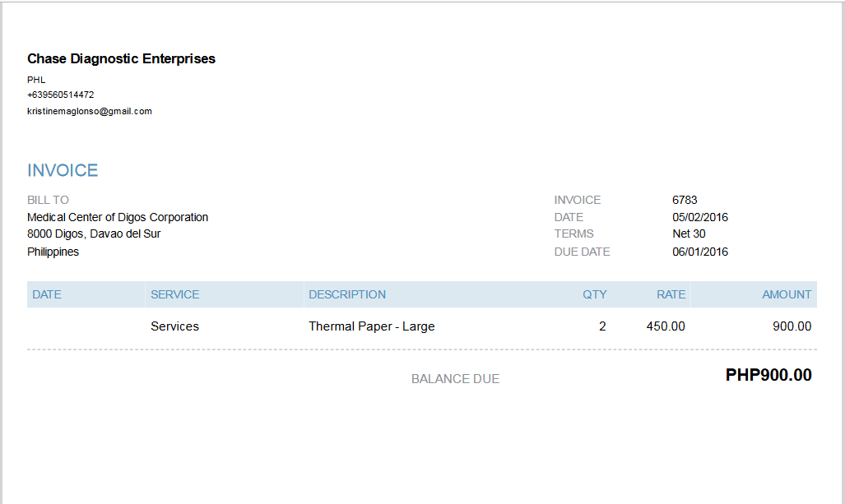The height and width of the screenshot is (504, 845).
Task: Click the QTY column header
Action: [594, 294]
